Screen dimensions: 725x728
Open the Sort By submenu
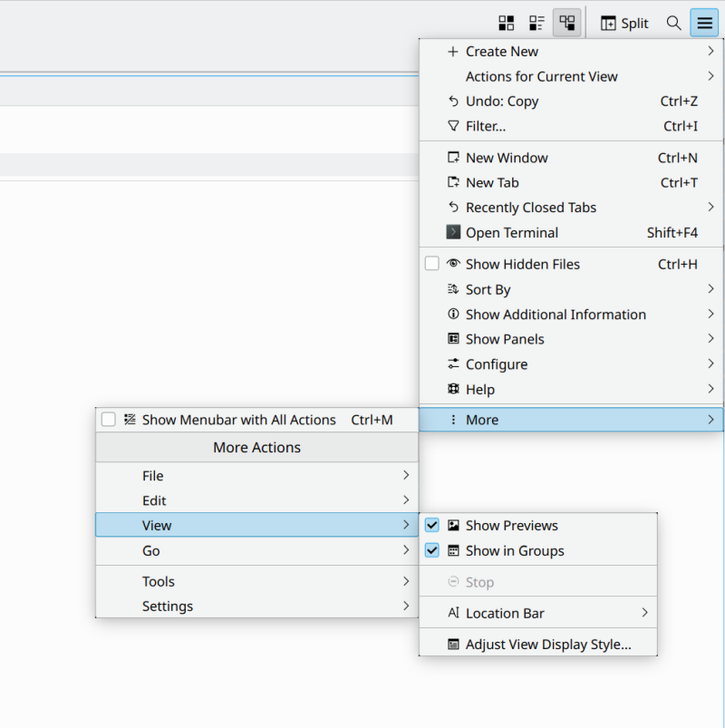click(x=489, y=289)
